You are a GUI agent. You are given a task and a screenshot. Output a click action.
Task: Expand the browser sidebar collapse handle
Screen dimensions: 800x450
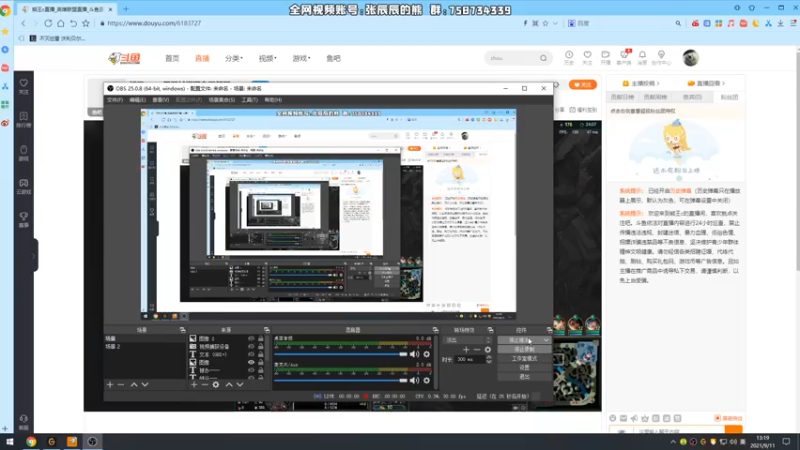[34, 256]
